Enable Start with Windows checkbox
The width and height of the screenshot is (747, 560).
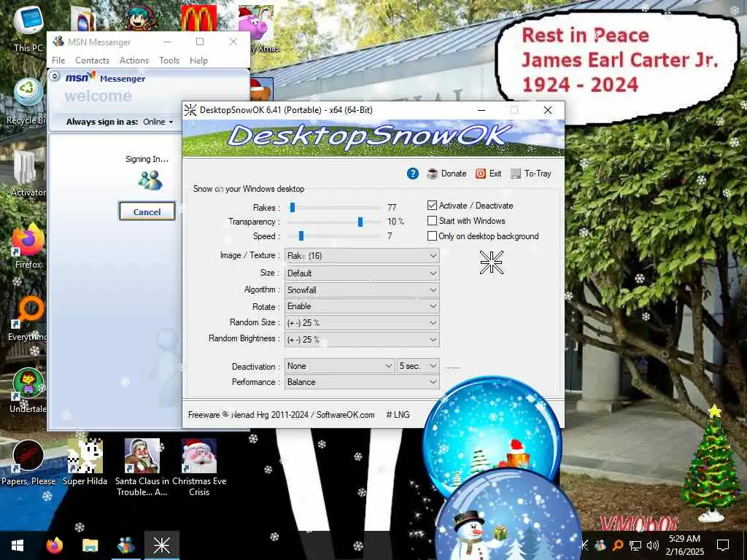click(432, 220)
